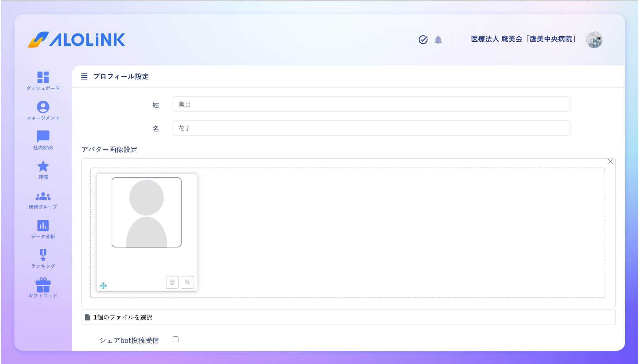This screenshot has height=364, width=639.
Task: Close the avatar upload panel with X
Action: [x=610, y=162]
